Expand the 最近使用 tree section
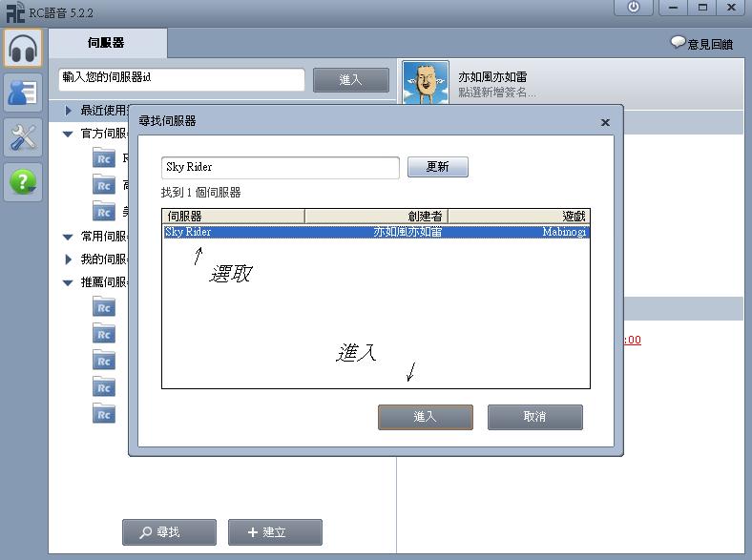 click(68, 111)
